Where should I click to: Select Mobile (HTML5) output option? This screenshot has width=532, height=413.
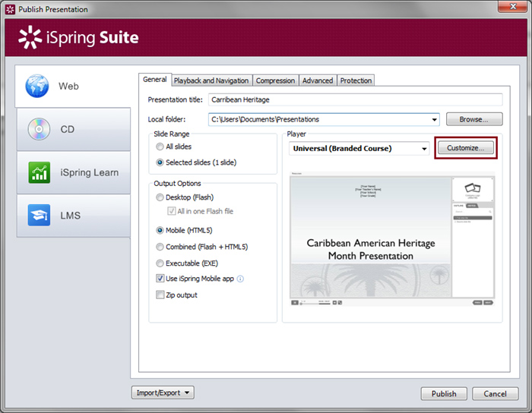(160, 230)
